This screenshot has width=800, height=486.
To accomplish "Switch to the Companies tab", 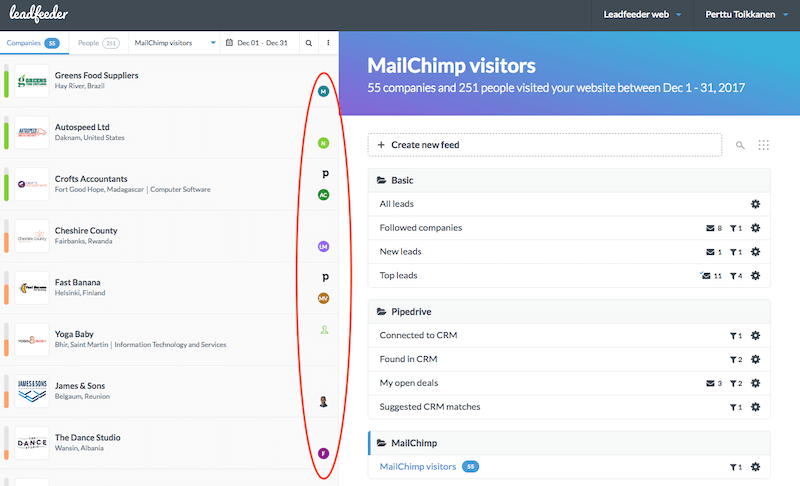I will point(33,43).
